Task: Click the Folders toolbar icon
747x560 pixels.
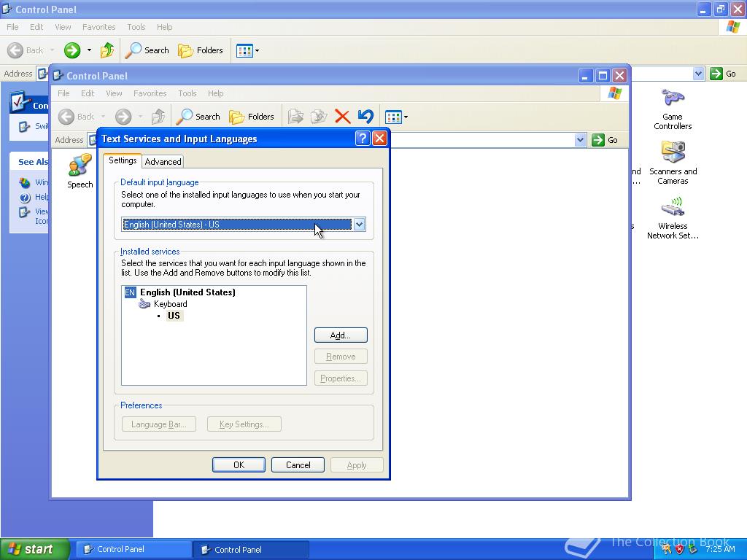Action: point(252,117)
